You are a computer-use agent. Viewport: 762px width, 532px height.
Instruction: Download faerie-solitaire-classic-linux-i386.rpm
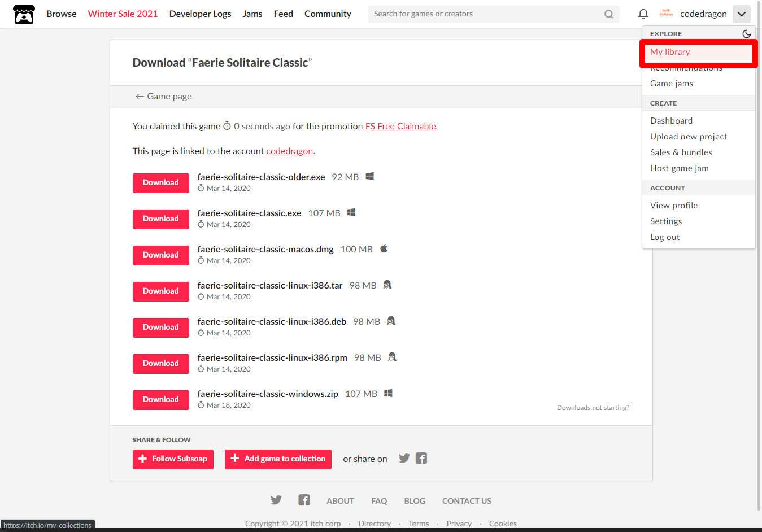point(161,364)
